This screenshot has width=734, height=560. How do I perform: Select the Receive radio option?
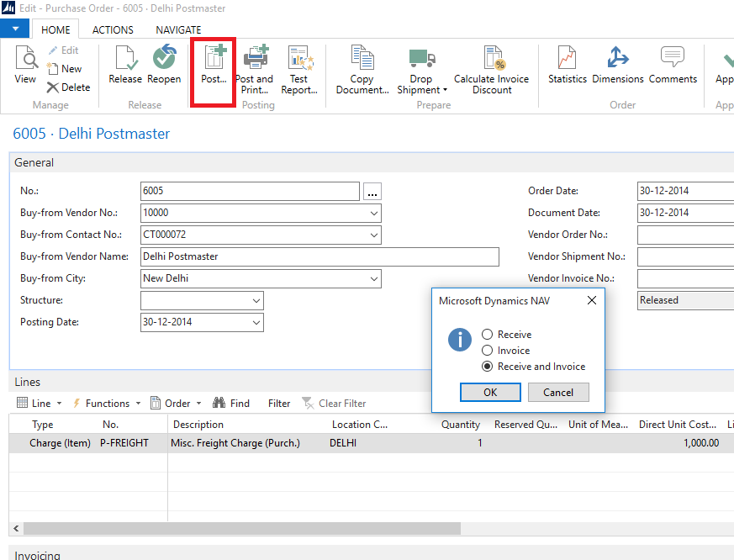tap(488, 335)
